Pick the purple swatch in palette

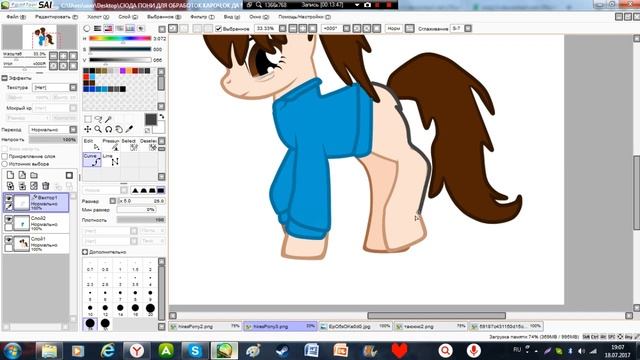[x=122, y=71]
